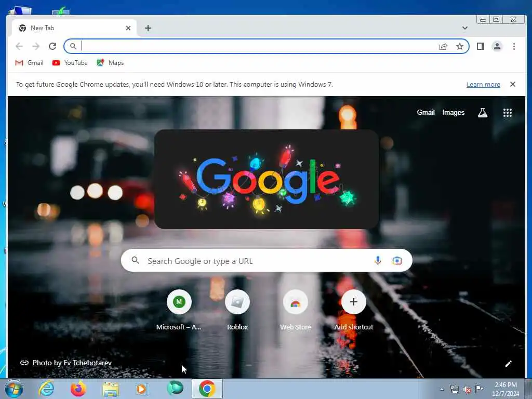The image size is (532, 399).
Task: Open Roblox shortcut tile
Action: pos(237,311)
